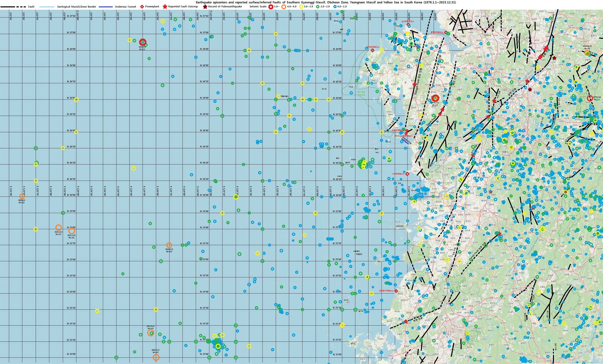Click the red Powerplant diamond legend icon
The height and width of the screenshot is (364, 603).
click(142, 7)
